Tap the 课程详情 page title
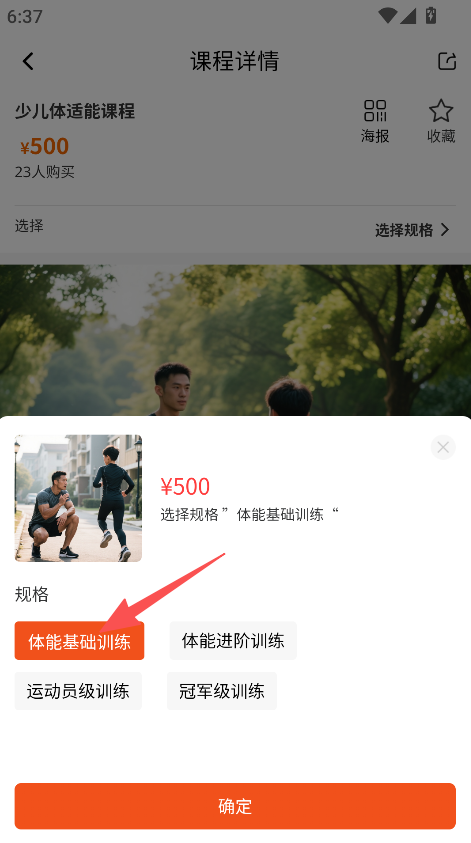The image size is (471, 843). pos(234,61)
